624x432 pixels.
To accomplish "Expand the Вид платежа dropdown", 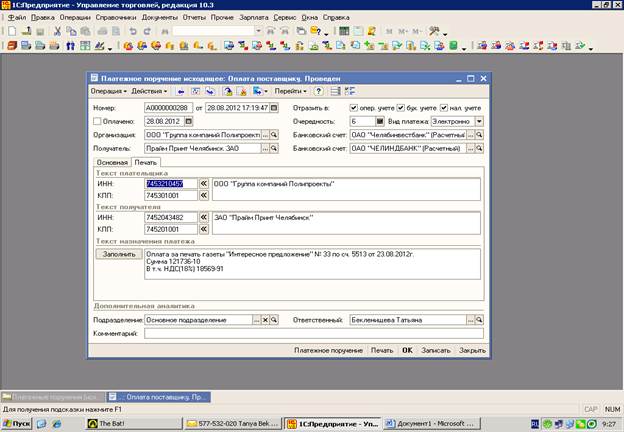I will [479, 121].
